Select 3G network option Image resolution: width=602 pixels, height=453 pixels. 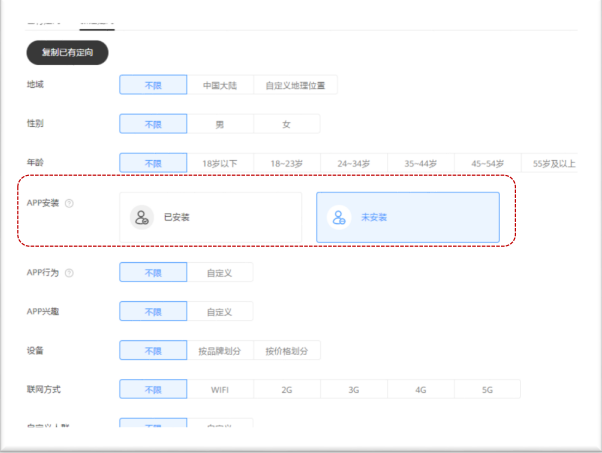pos(354,390)
